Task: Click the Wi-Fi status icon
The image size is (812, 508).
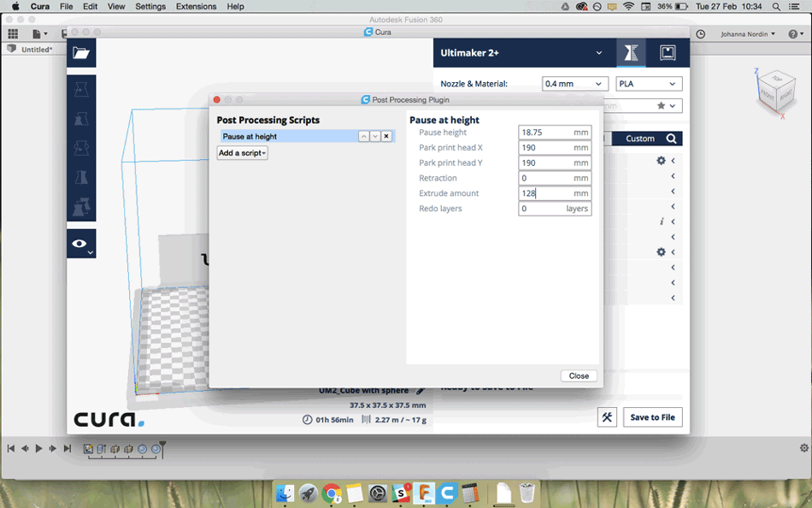Action: 629,6
